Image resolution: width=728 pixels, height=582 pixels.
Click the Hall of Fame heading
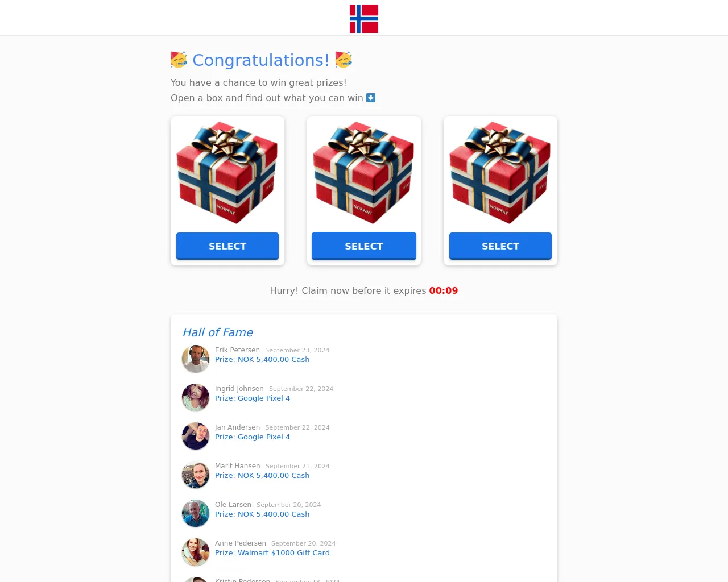pyautogui.click(x=218, y=332)
